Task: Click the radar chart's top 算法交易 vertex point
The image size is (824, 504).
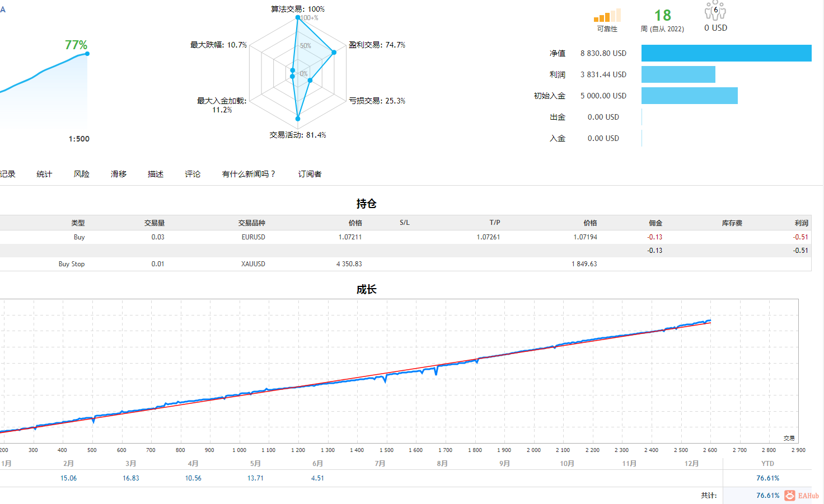Action: click(298, 18)
